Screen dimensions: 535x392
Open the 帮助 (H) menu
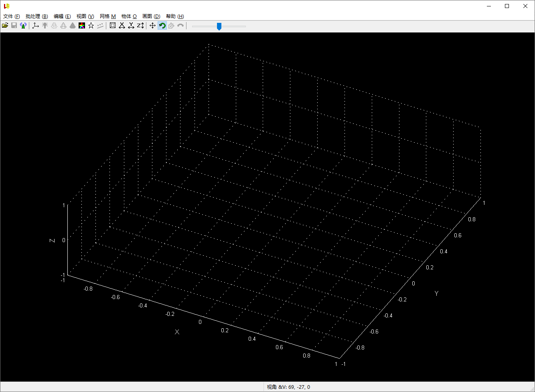[x=175, y=16]
